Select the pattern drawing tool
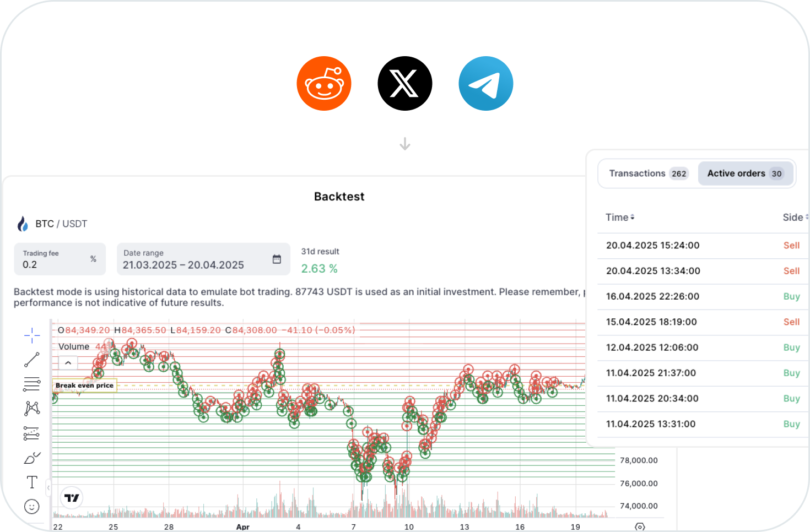The image size is (810, 532). point(32,408)
